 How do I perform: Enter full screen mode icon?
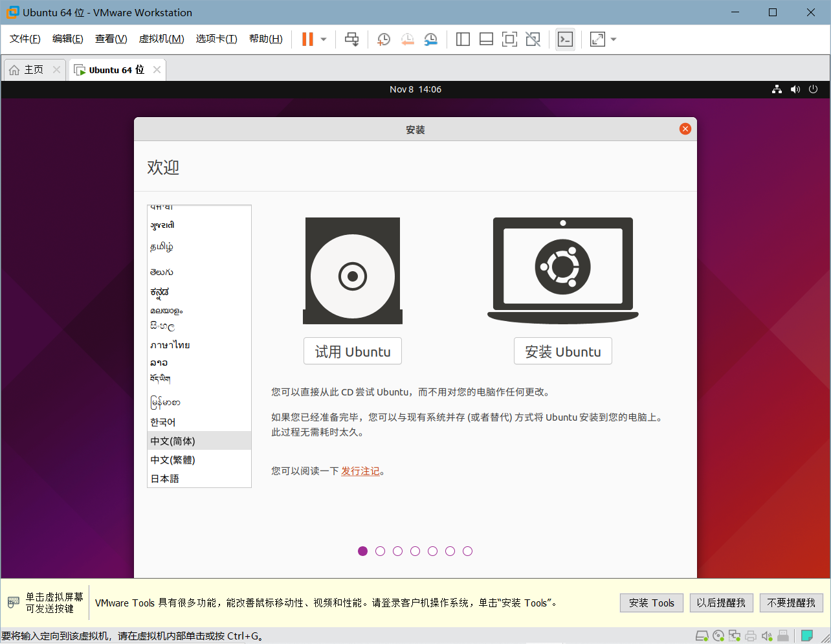pyautogui.click(x=509, y=39)
